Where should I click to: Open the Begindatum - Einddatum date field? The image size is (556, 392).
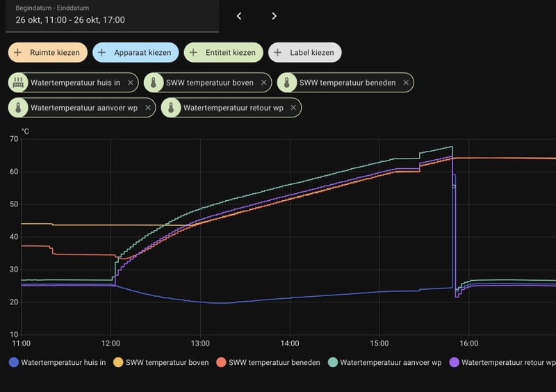pos(111,16)
